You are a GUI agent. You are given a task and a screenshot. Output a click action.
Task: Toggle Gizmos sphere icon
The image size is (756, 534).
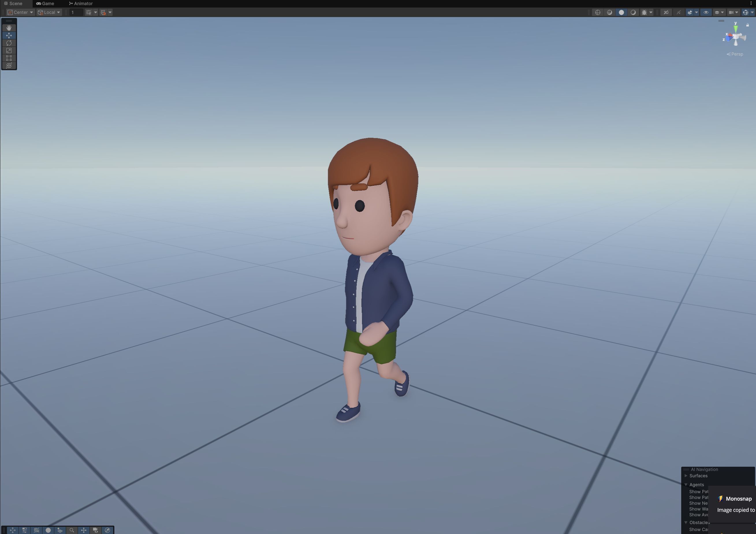pos(746,12)
